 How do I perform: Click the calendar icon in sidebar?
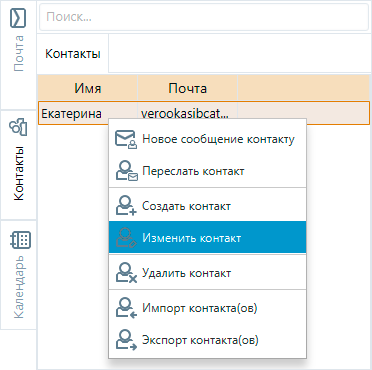[21, 240]
